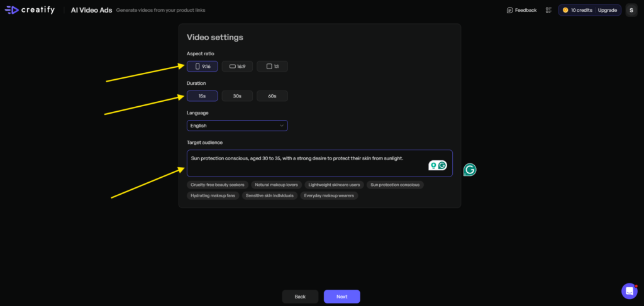Go Back to the previous step
The image size is (644, 306).
[x=300, y=297]
